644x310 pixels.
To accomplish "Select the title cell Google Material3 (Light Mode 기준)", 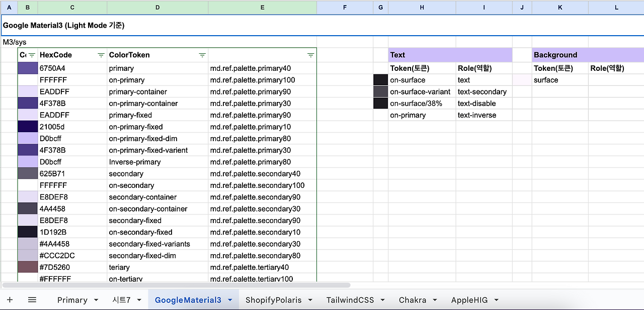I will click(322, 25).
